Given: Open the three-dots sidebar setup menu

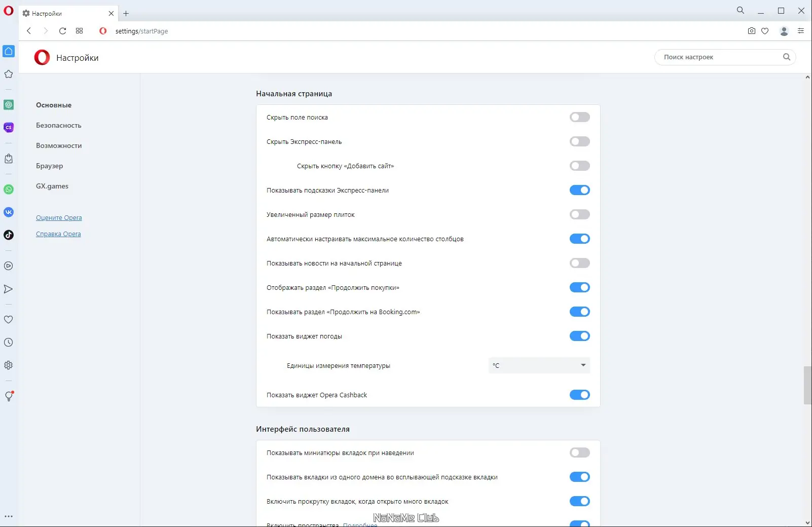Looking at the screenshot, I should click(x=9, y=517).
